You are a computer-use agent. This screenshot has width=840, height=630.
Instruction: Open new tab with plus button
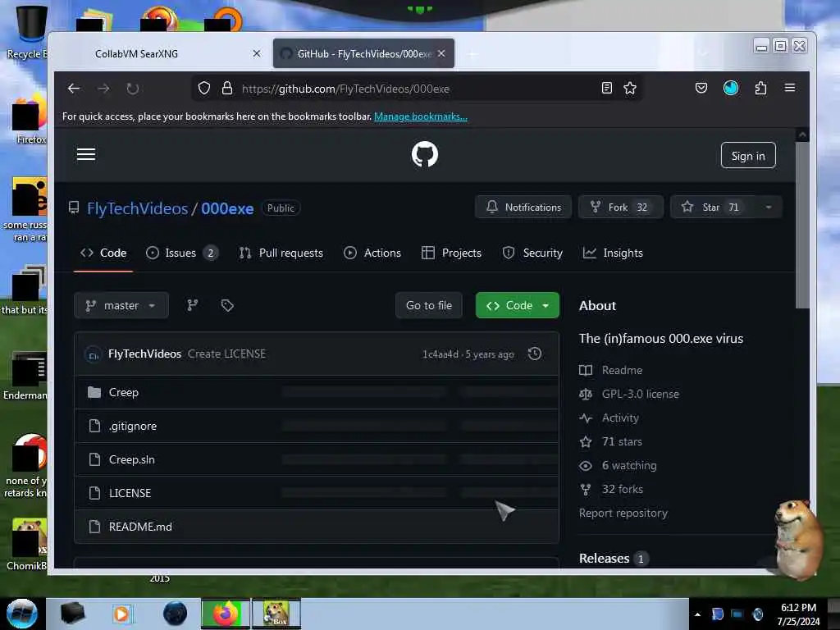[472, 54]
